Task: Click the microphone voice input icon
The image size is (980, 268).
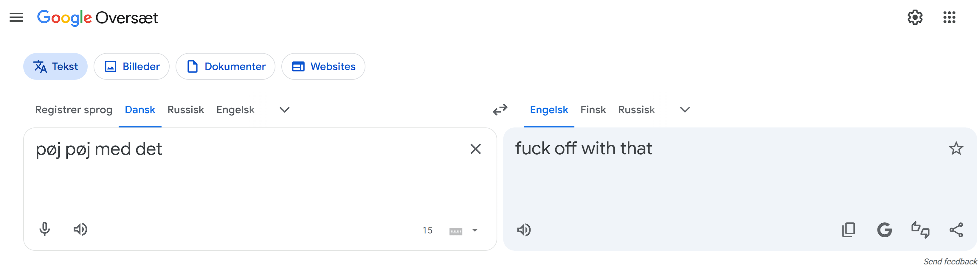Action: click(44, 229)
